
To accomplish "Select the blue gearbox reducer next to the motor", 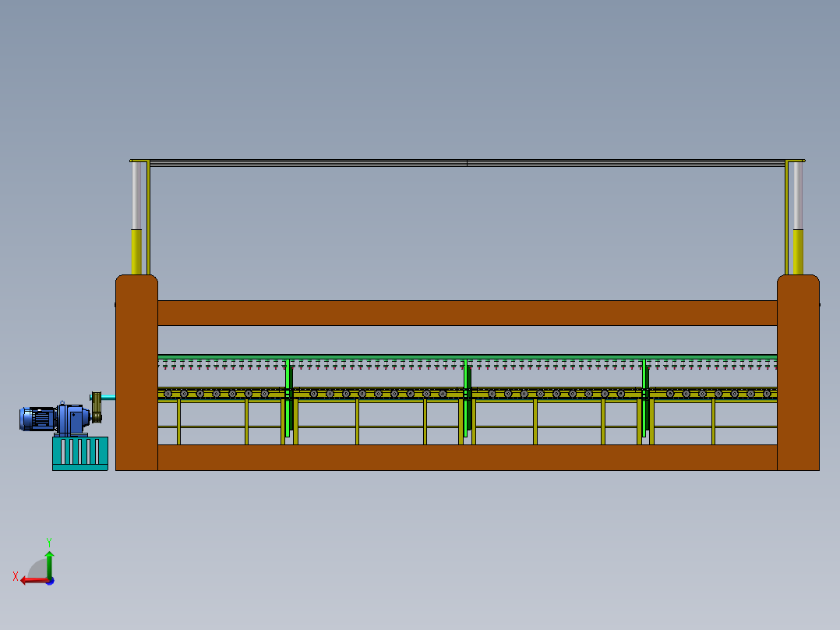I will coord(72,420).
